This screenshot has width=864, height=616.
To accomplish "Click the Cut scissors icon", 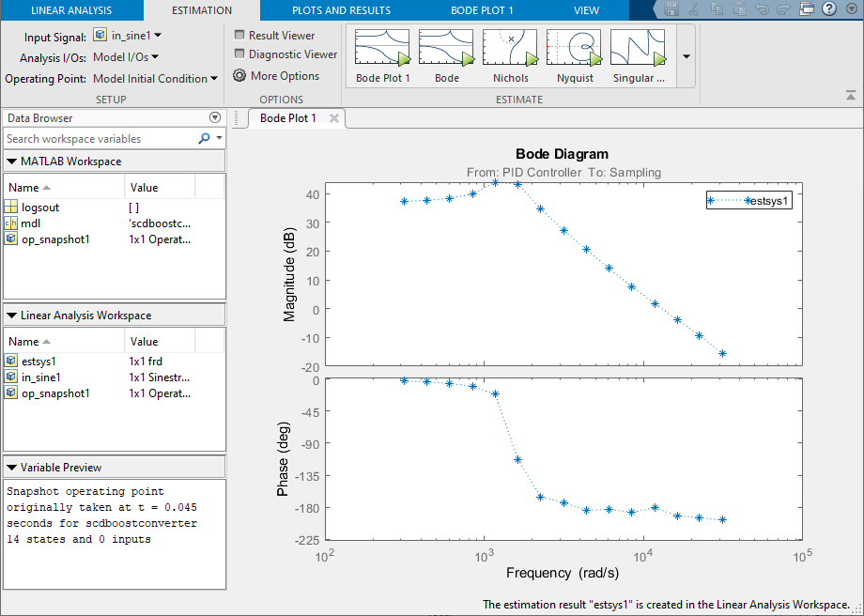I will (x=694, y=8).
